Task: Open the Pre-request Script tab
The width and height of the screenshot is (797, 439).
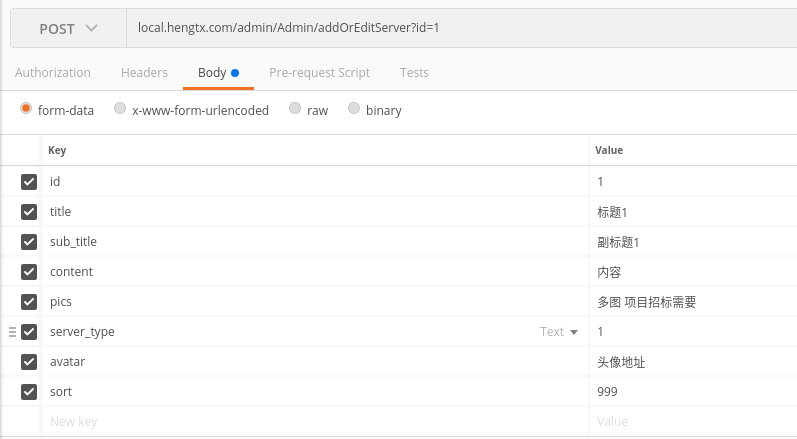Action: point(319,73)
